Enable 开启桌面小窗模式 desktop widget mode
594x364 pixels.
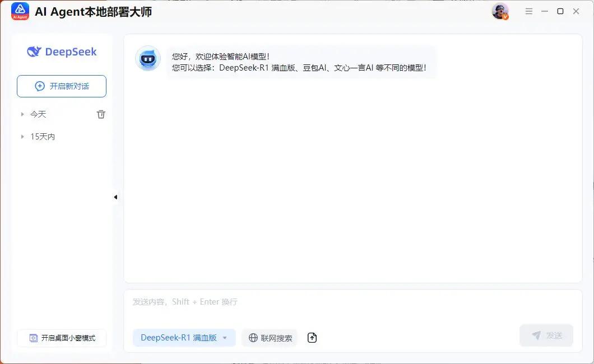(x=62, y=338)
